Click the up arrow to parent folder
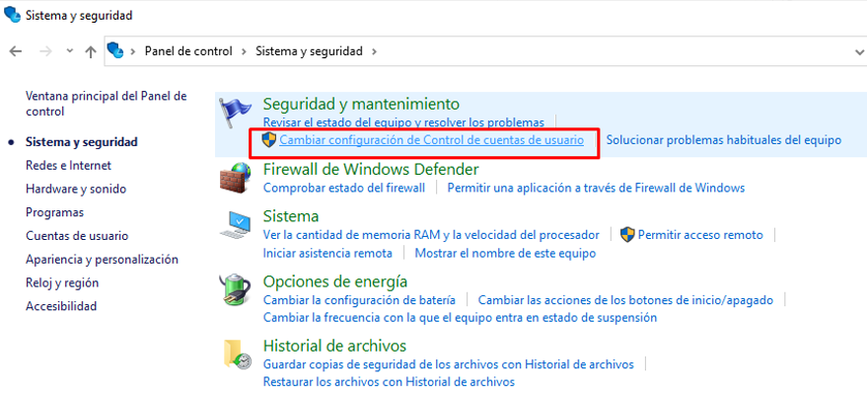Image resolution: width=868 pixels, height=397 pixels. click(91, 50)
